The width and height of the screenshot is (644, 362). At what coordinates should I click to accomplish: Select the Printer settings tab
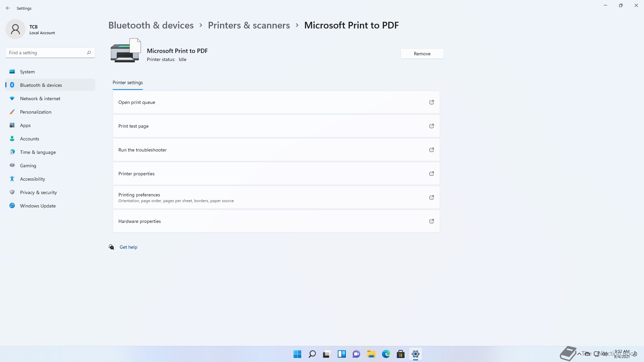(x=127, y=82)
